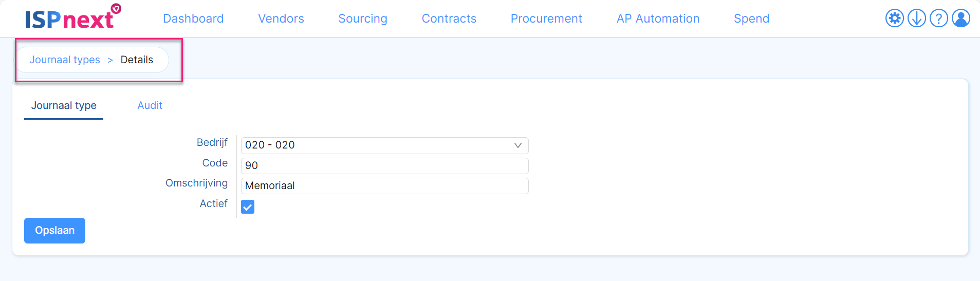
Task: Switch to the Audit tab
Action: (x=150, y=105)
